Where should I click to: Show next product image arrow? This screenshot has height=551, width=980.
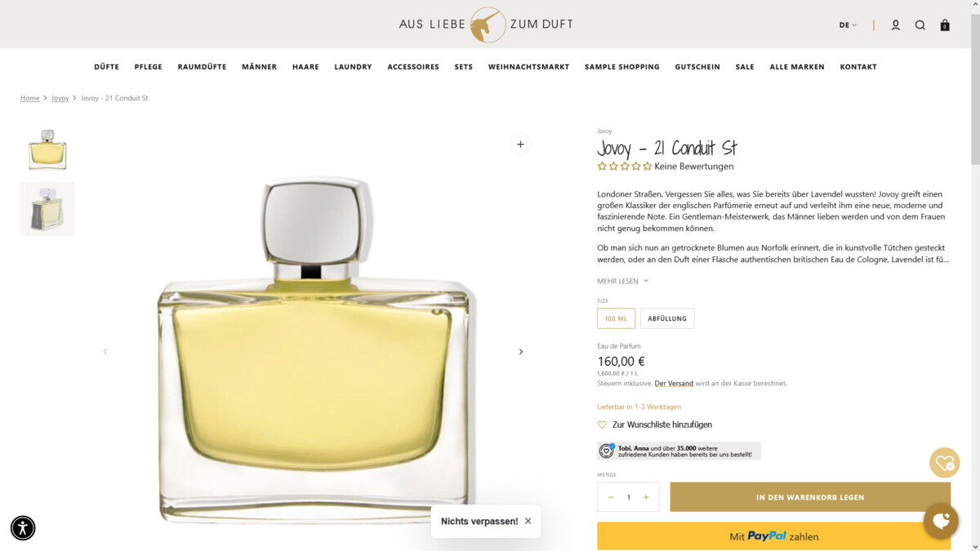pos(521,352)
